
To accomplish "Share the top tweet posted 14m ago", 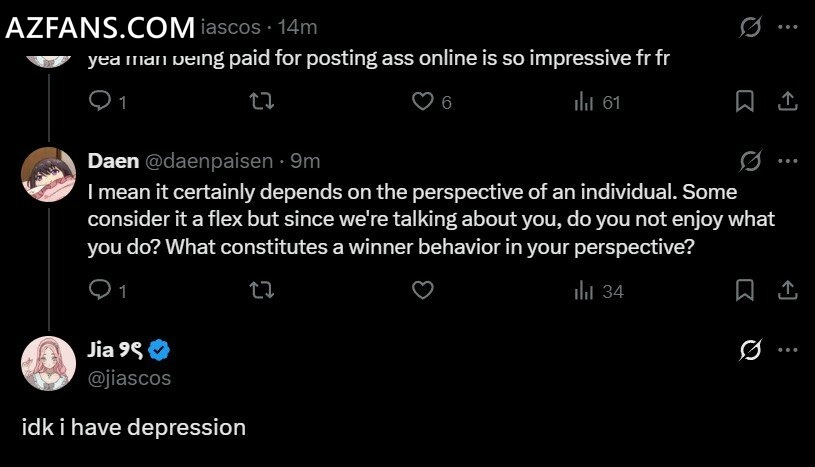I will coord(787,101).
